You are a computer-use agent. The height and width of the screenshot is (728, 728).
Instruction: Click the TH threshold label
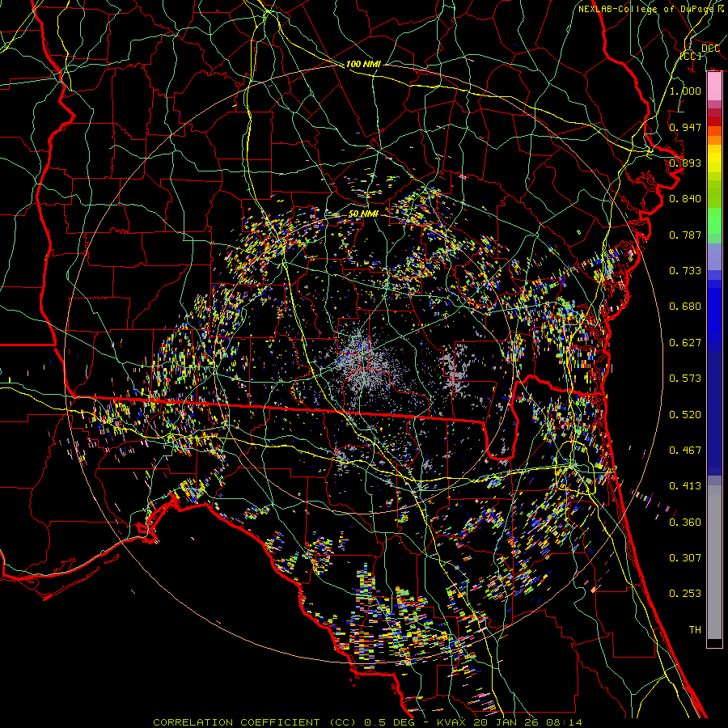point(694,629)
